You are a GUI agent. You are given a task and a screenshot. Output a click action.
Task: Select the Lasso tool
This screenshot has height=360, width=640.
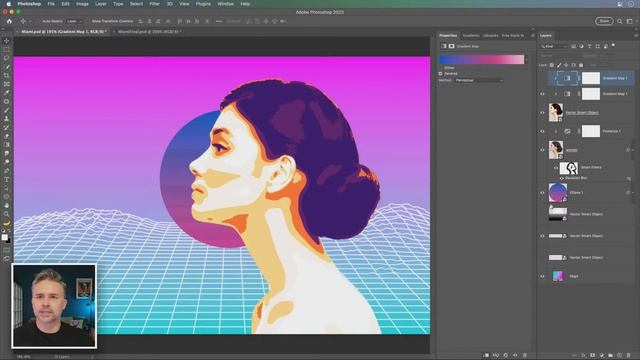(7, 58)
